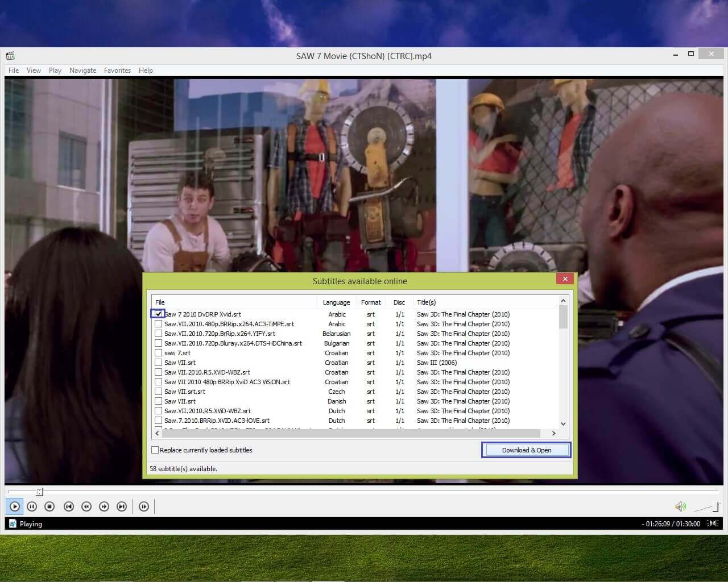Advance one frame with the frame-step icon
The height and width of the screenshot is (582, 728).
pos(144,506)
